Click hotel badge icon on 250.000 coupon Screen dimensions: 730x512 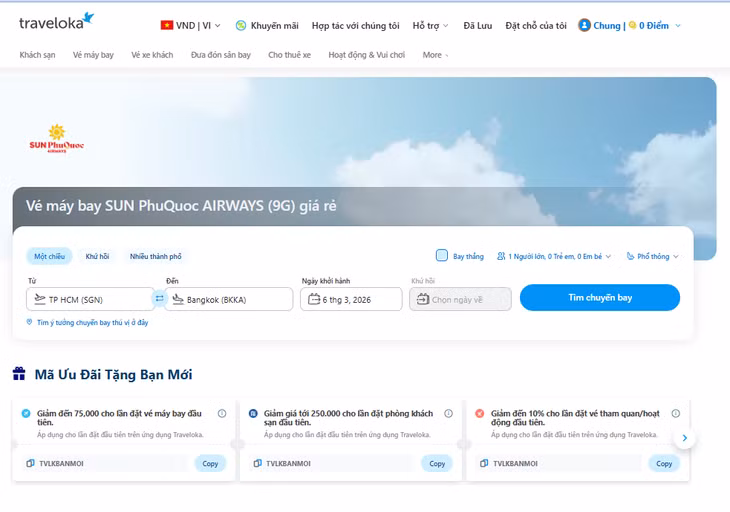coord(253,413)
